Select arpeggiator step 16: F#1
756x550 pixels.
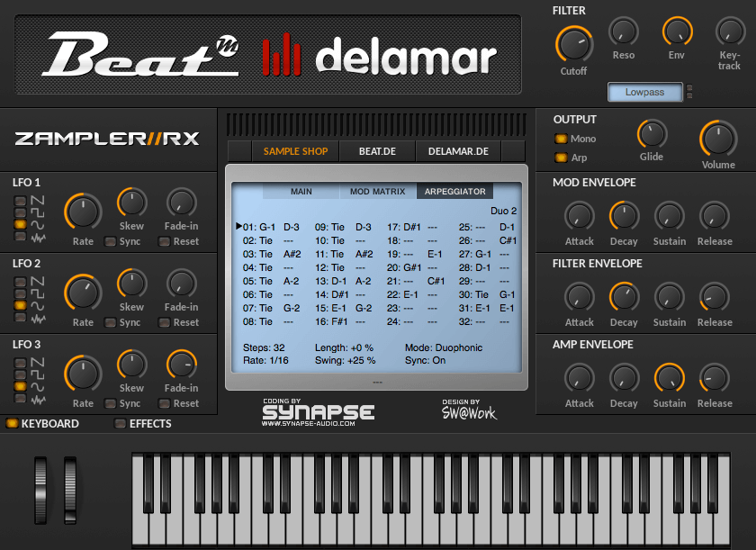click(331, 321)
